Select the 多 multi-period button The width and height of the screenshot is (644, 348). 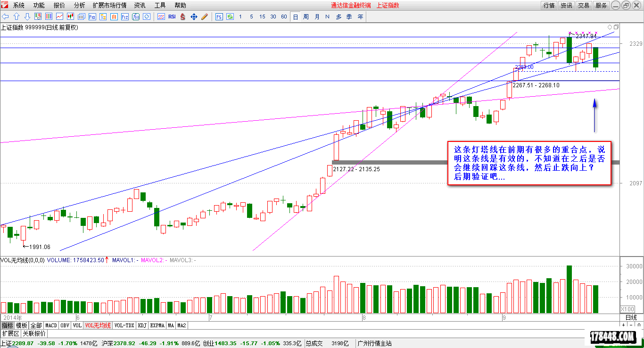(x=339, y=17)
